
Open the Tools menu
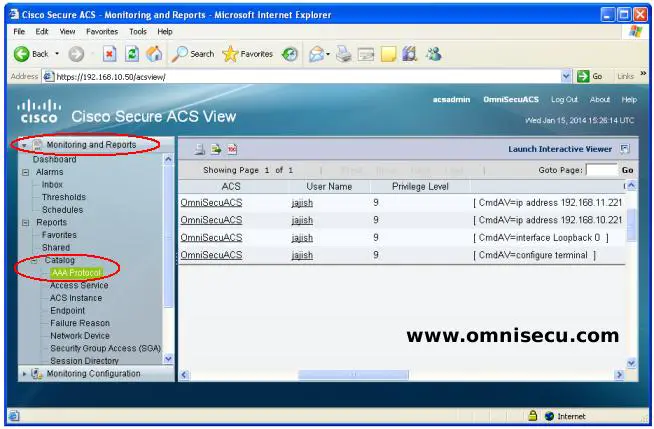138,32
